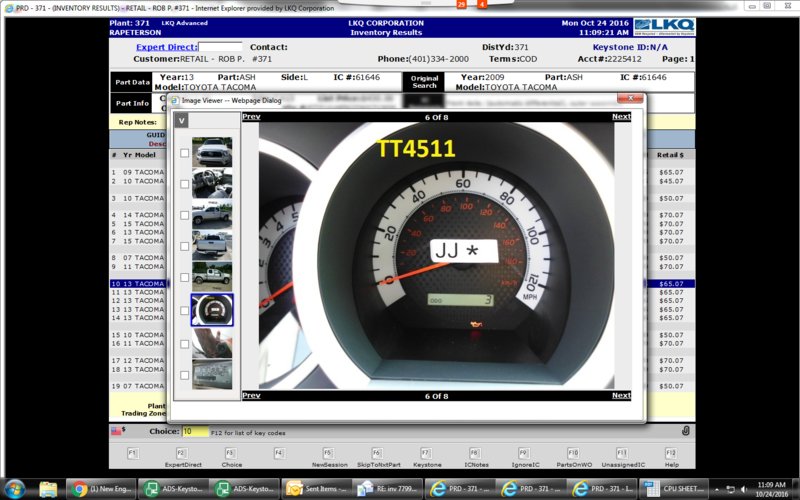Screen dimensions: 800x500
Task: Close the Image Viewer dialog
Action: pyautogui.click(x=630, y=98)
